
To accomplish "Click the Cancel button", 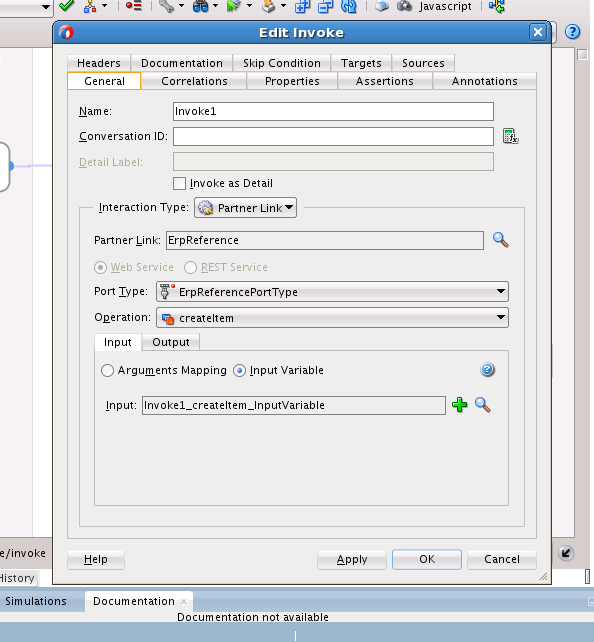I will pyautogui.click(x=502, y=559).
